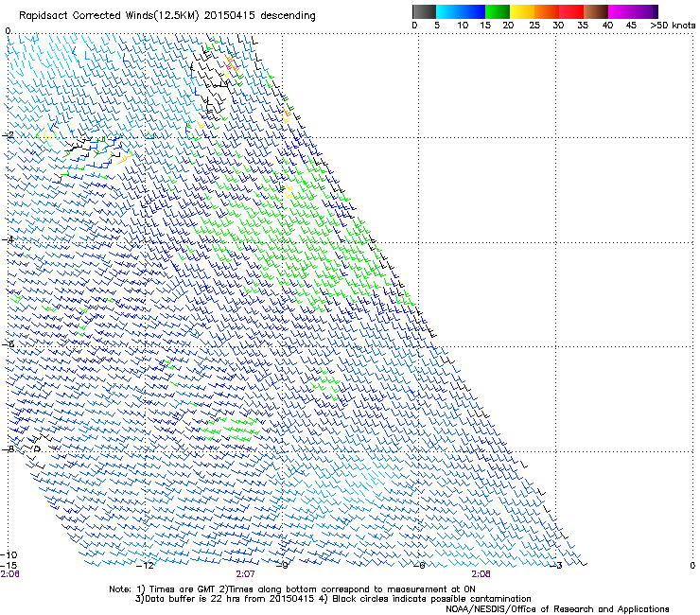Select the '-15' longitude label at bottom left
This screenshot has height=615, width=700.
[9, 566]
